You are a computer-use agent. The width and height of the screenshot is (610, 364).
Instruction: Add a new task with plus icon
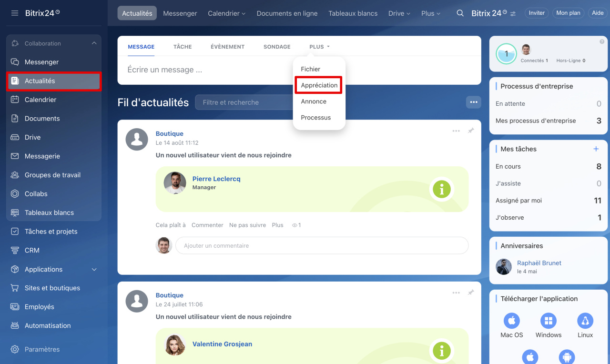(x=596, y=149)
